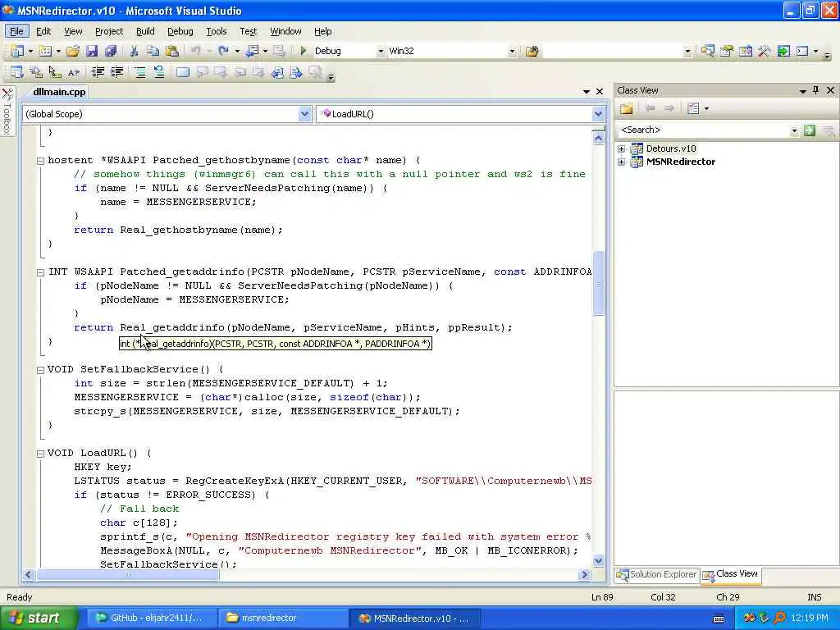Click the Undo arrow icon
Image resolution: width=840 pixels, height=630 pixels.
point(195,52)
